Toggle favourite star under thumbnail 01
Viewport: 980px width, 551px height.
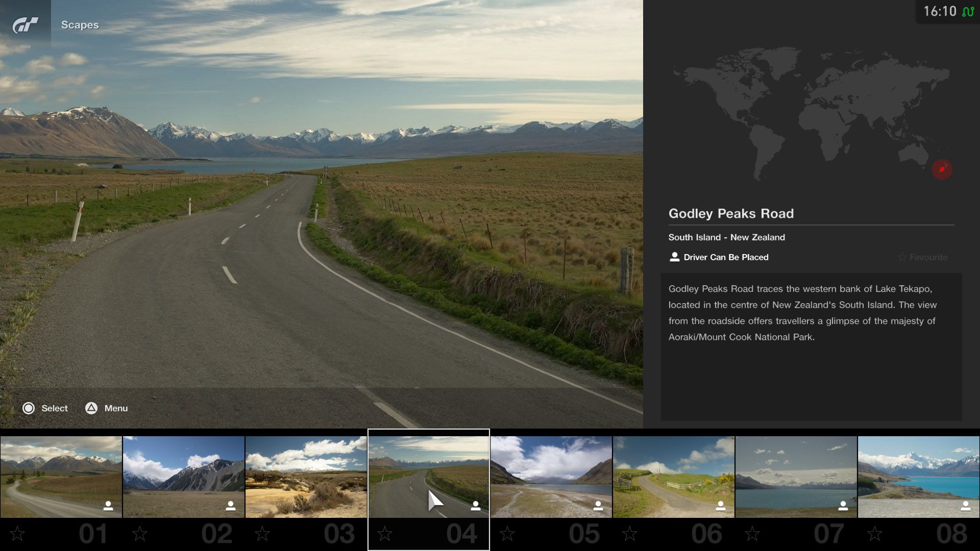tap(17, 534)
